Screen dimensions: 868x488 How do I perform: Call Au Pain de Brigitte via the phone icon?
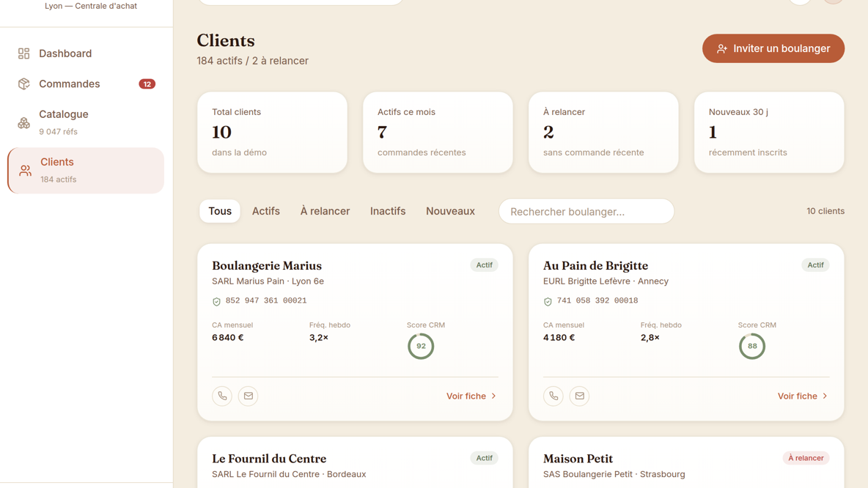(x=553, y=396)
